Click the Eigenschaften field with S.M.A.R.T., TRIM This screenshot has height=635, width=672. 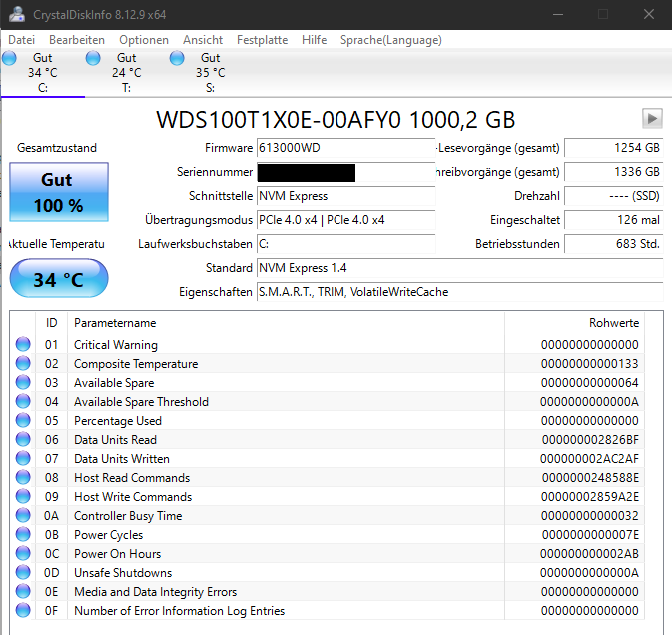pyautogui.click(x=460, y=292)
